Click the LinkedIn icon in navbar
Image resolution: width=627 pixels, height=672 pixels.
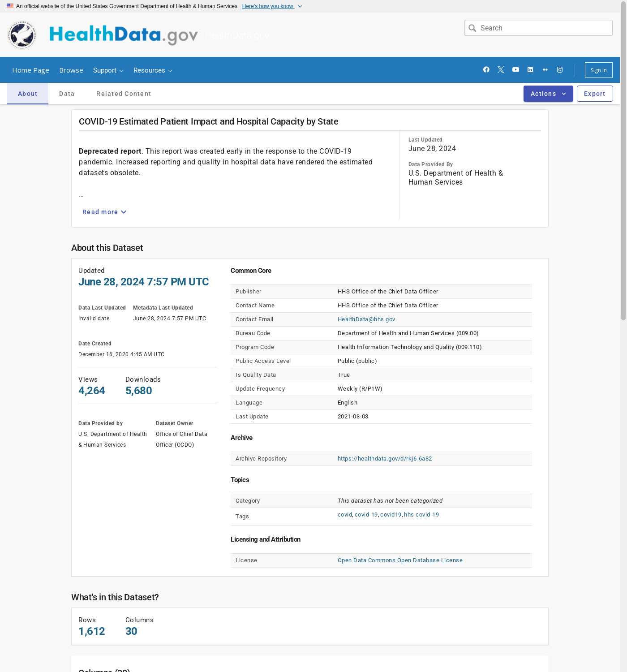(530, 70)
